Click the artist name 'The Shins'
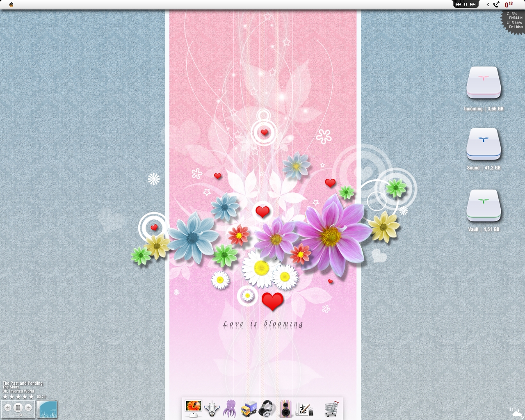 click(x=11, y=387)
